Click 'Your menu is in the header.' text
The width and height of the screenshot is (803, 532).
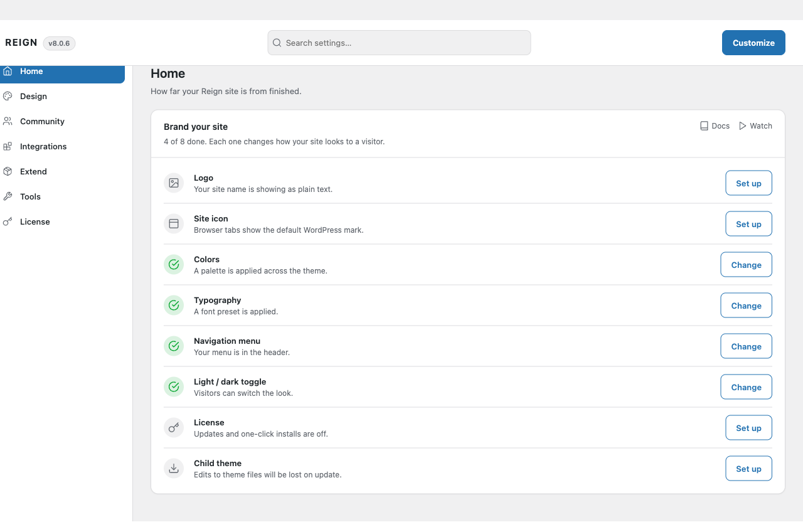click(242, 352)
